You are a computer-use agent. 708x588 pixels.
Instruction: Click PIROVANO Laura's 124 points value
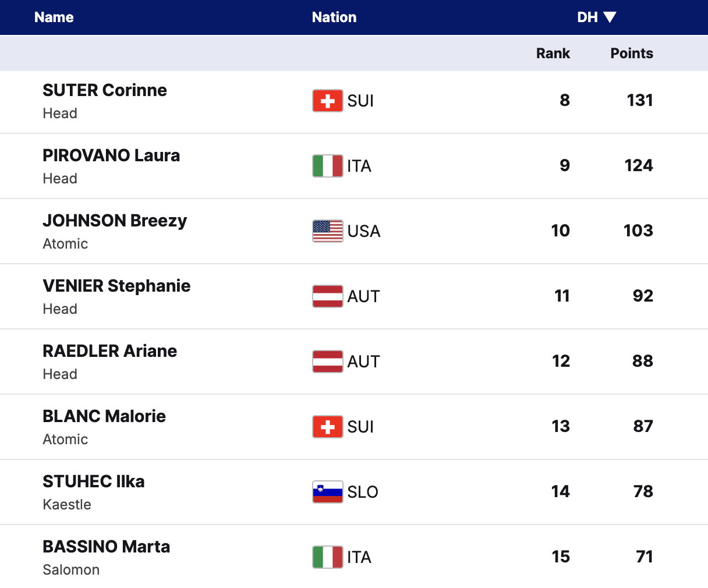(x=639, y=165)
